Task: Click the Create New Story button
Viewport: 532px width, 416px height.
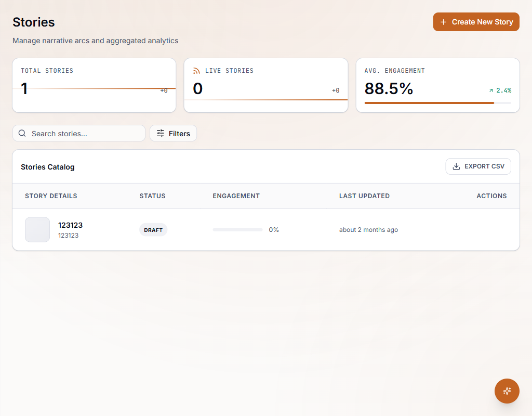Action: pyautogui.click(x=476, y=22)
